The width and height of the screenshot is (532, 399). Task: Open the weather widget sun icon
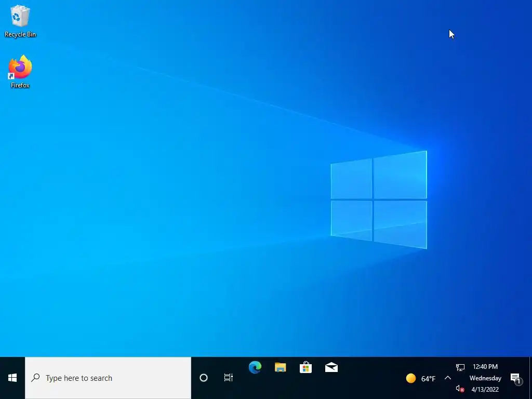point(411,378)
